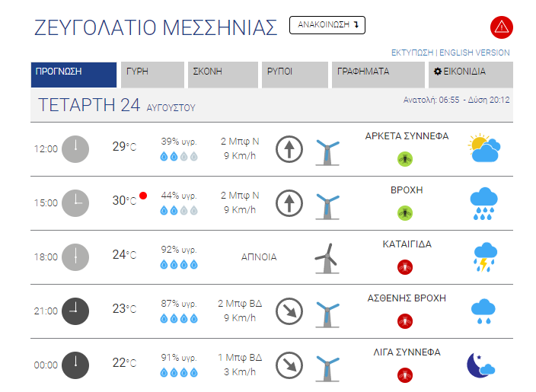Open the ENGLISH VERSION link

tap(474, 53)
